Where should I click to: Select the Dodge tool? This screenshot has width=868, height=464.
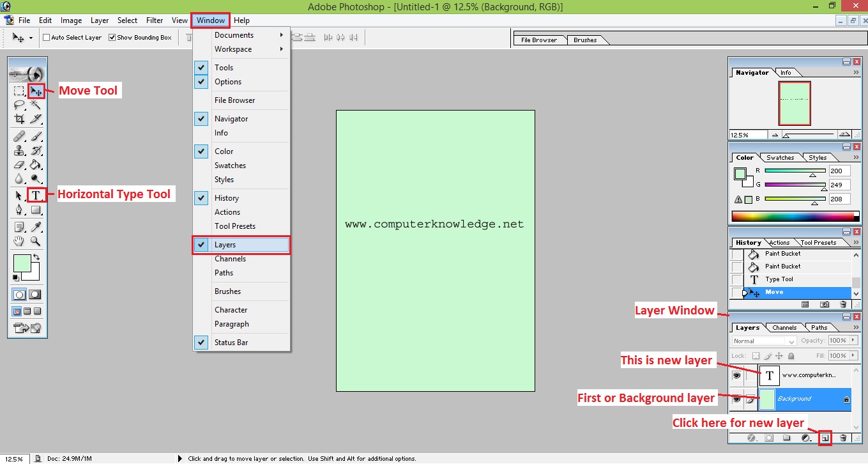pos(36,179)
